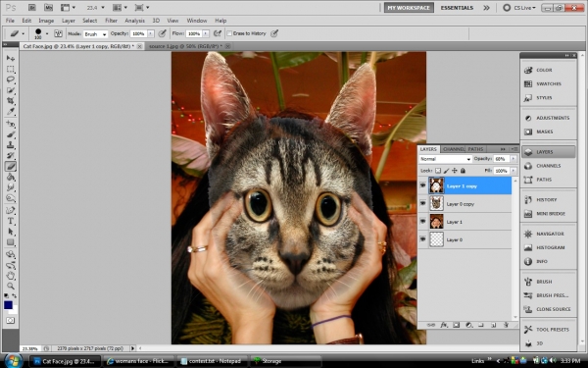Select the Eraser tool in toolbox
Screen dimensions: 588x368
(x=10, y=167)
